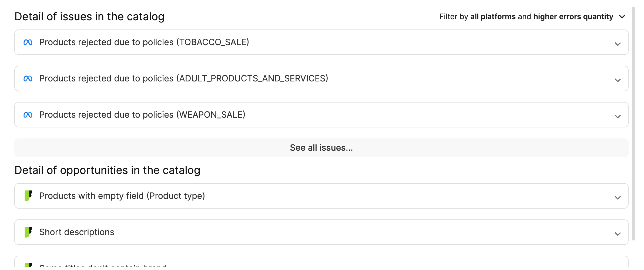Click Meta icon on ADULT_PRODUCTS_AND_SERVICES issue
The width and height of the screenshot is (644, 270).
pos(28,78)
